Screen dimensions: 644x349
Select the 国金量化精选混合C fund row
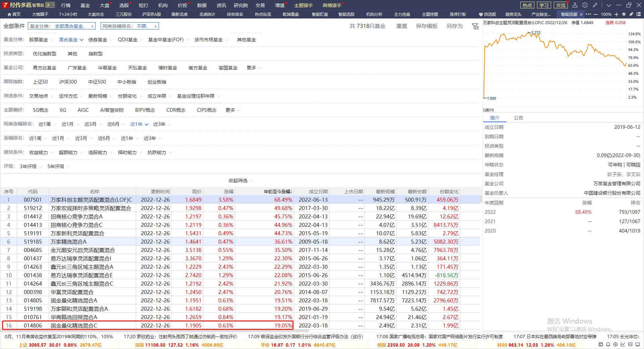(240, 326)
